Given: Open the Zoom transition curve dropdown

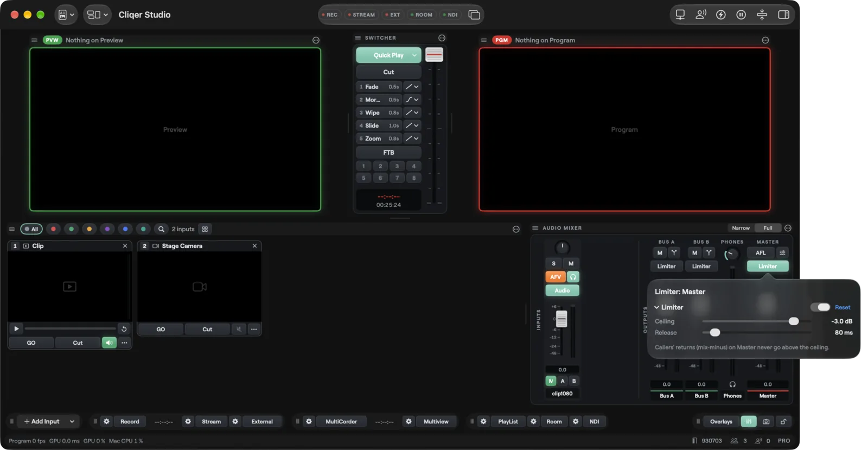Looking at the screenshot, I should tap(412, 138).
